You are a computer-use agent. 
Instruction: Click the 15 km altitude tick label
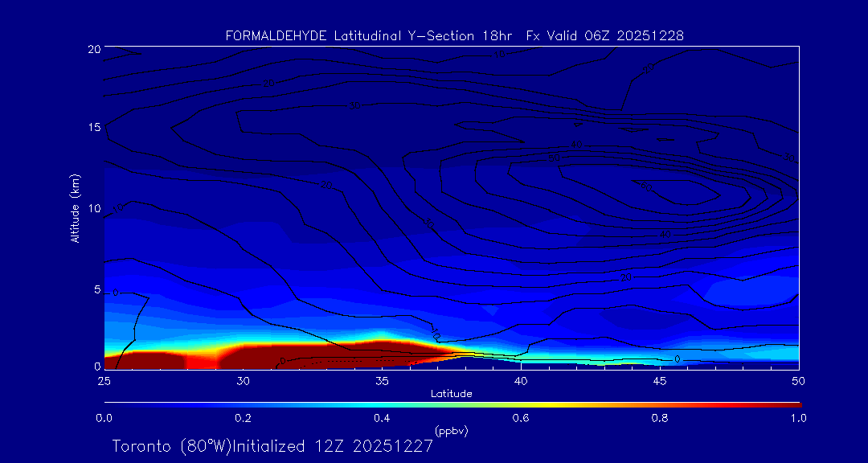(93, 128)
